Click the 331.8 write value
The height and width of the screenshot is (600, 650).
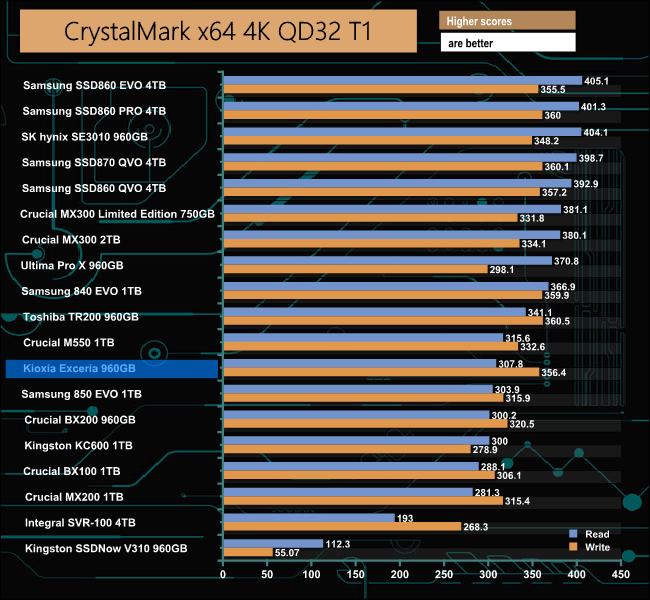(x=532, y=218)
